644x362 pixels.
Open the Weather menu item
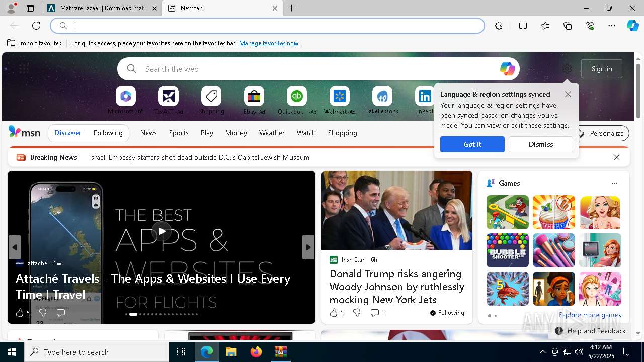pyautogui.click(x=272, y=133)
